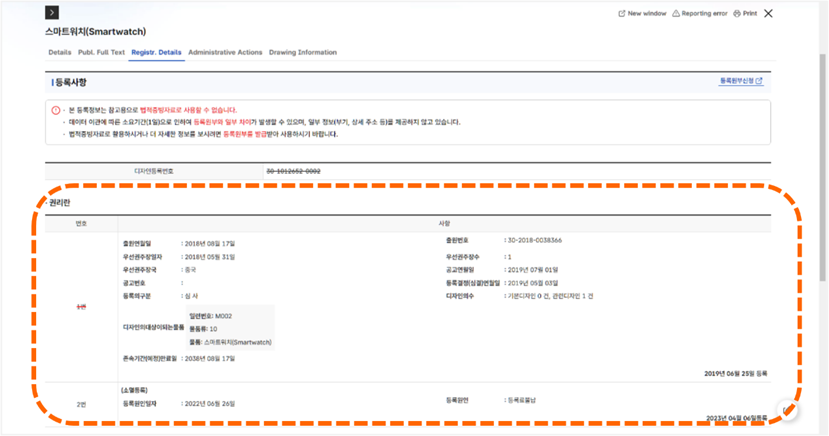Viewport: 829px width, 436px height.
Task: Switch to the Details tab
Action: 59,52
